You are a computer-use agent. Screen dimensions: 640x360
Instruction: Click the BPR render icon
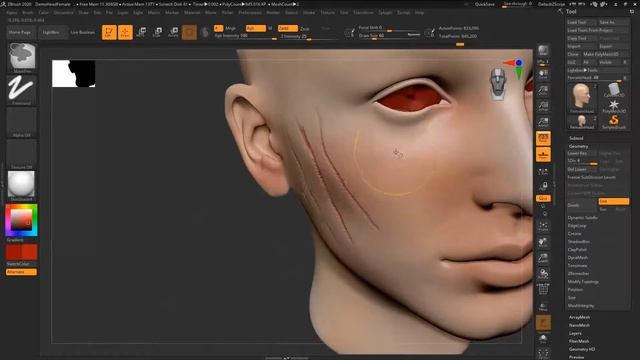point(543,50)
